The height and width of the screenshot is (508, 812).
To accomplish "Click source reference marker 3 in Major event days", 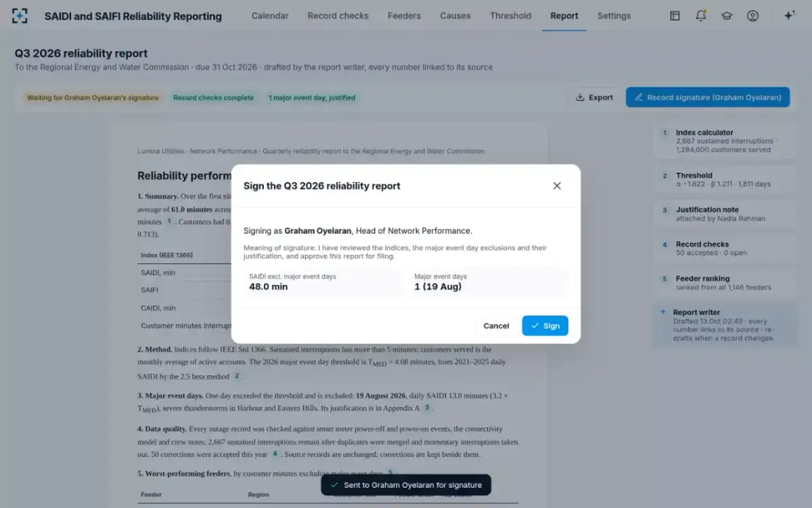I will point(427,408).
